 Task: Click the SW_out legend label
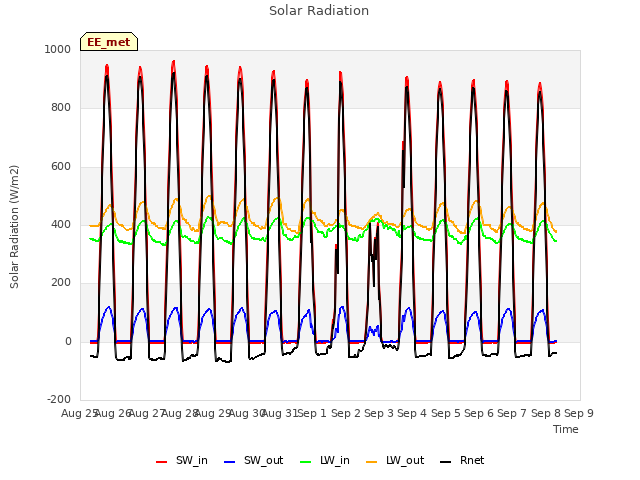(263, 460)
